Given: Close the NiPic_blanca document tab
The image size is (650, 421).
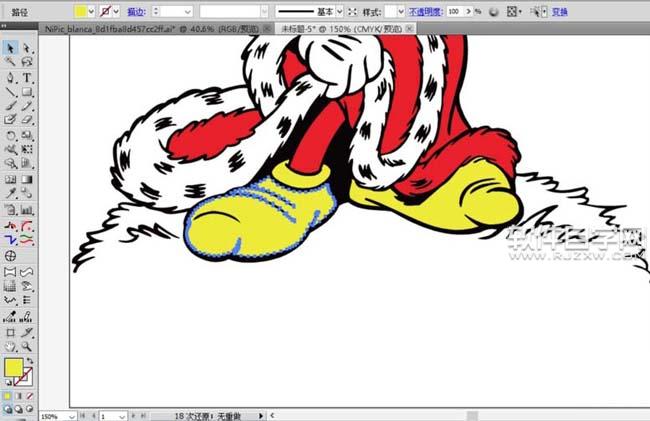Looking at the screenshot, I should [x=267, y=29].
